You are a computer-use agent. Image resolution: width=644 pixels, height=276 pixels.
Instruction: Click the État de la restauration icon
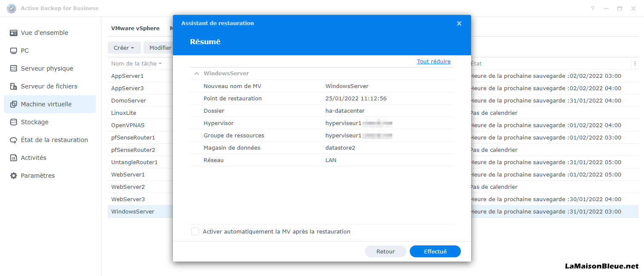coord(14,140)
